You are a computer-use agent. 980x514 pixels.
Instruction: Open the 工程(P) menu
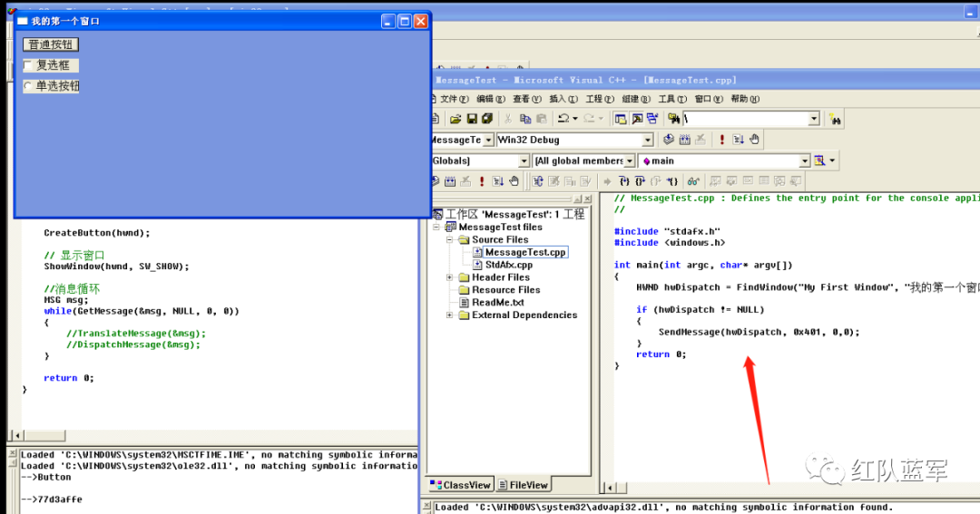pyautogui.click(x=600, y=99)
